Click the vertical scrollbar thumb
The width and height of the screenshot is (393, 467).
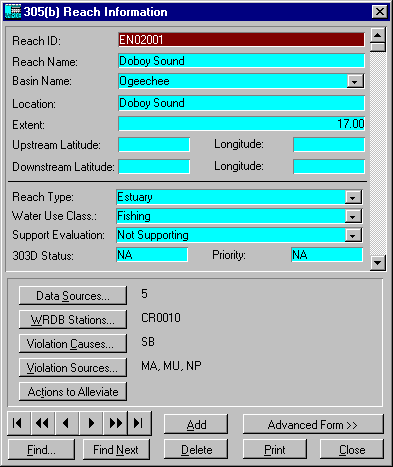click(378, 47)
